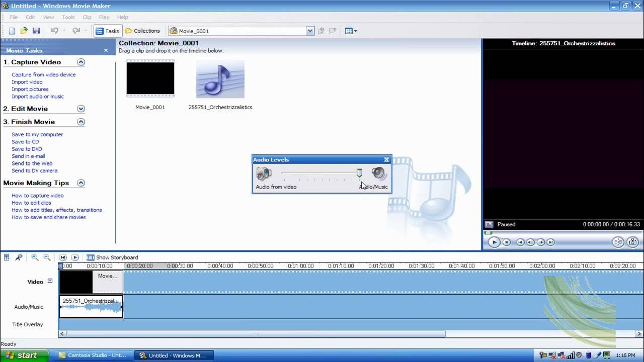
Task: Open the Play menu
Action: (x=104, y=17)
